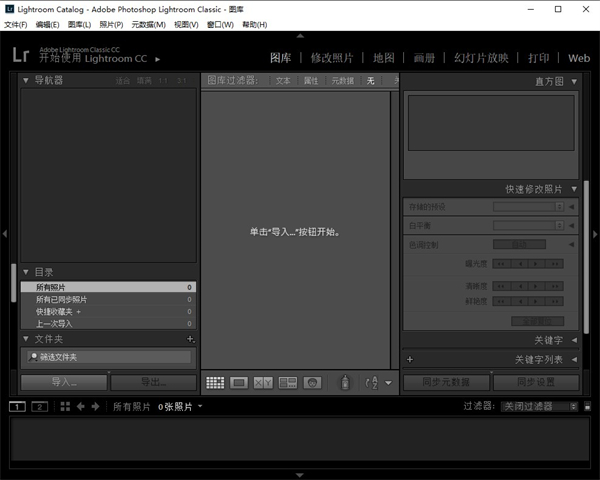Hide filmstrip via bottom arrow

coord(300,475)
